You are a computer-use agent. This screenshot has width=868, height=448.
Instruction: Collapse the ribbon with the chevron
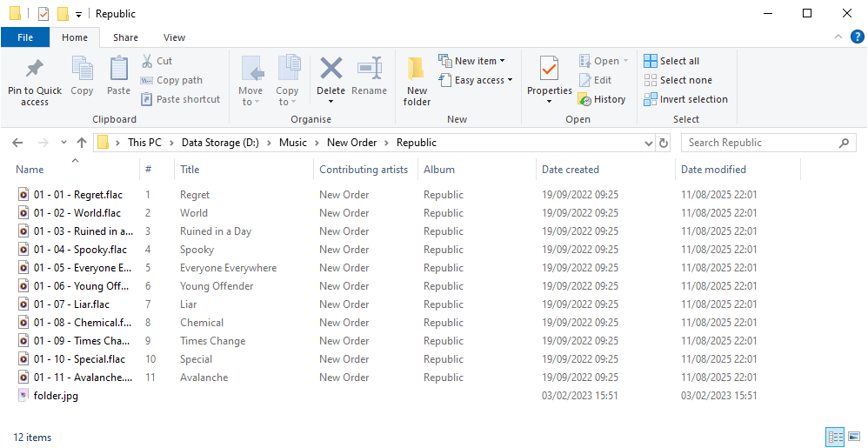(838, 37)
